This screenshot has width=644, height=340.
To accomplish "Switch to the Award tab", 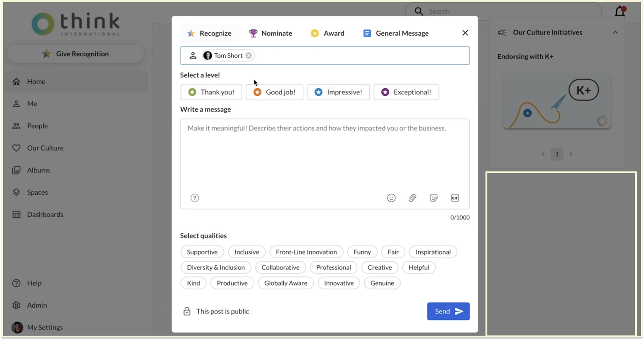I will [x=327, y=33].
